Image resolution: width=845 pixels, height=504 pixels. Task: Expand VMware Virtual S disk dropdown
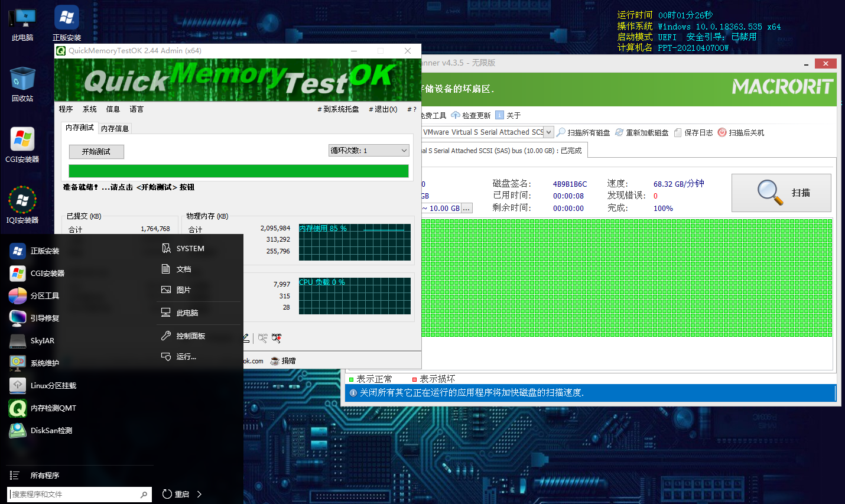[x=549, y=132]
